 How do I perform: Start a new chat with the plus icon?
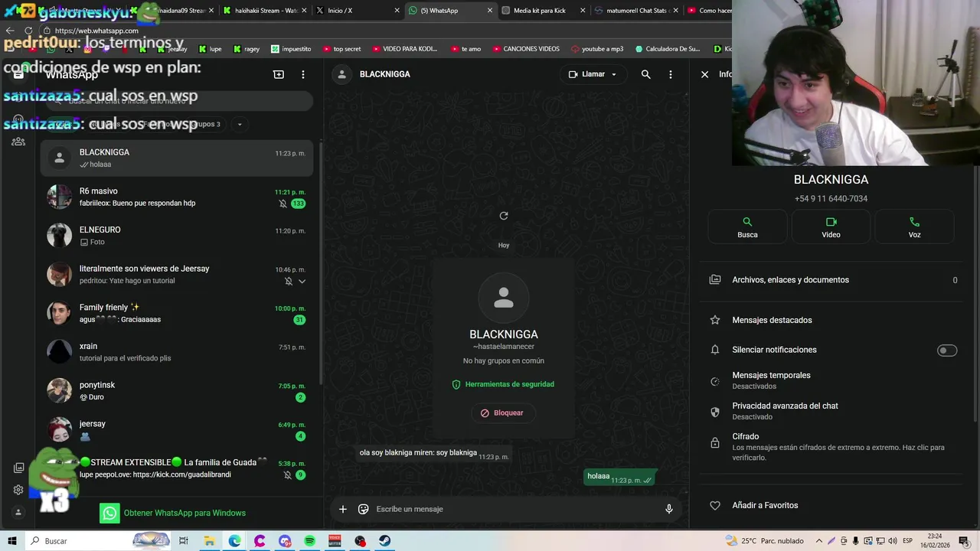[279, 74]
